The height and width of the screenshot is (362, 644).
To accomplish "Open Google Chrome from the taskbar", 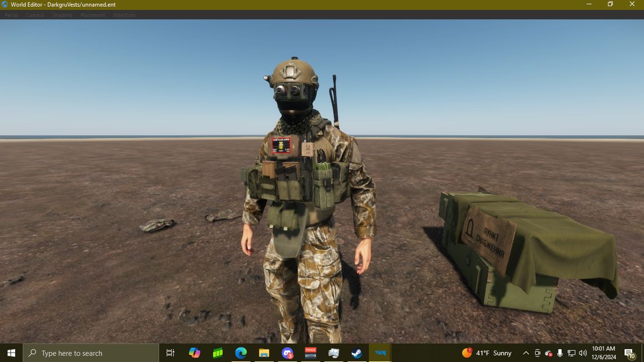I will 240,353.
